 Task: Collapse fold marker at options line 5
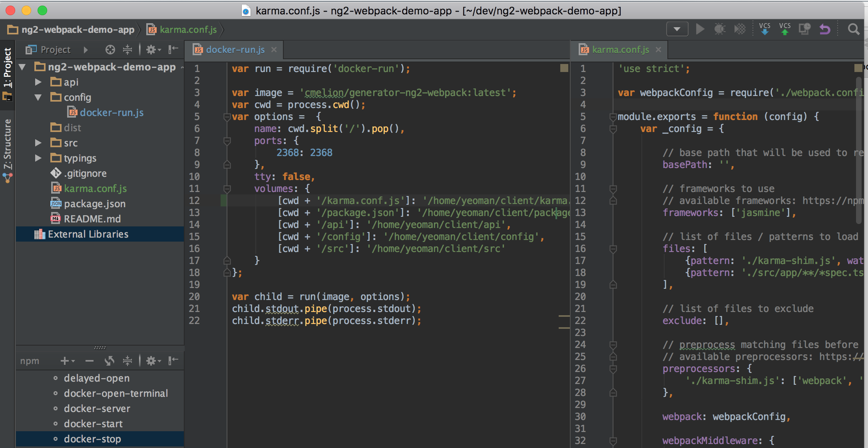pos(227,117)
